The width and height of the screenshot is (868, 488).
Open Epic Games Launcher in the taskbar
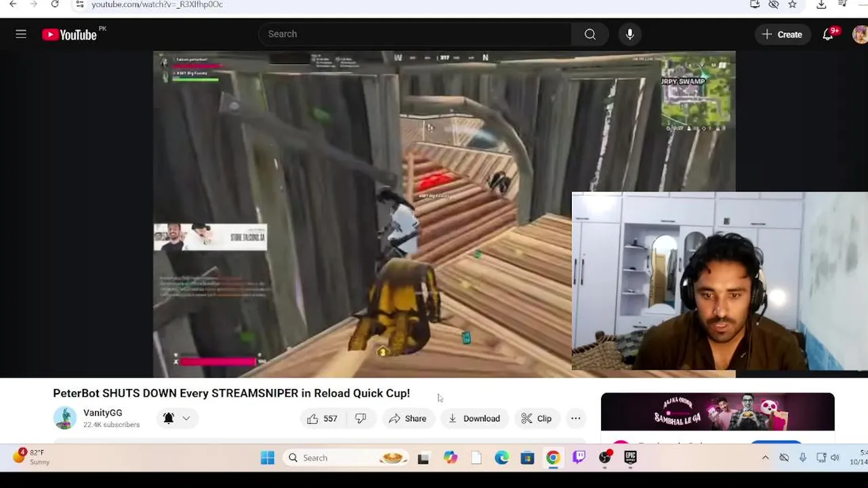coord(630,457)
